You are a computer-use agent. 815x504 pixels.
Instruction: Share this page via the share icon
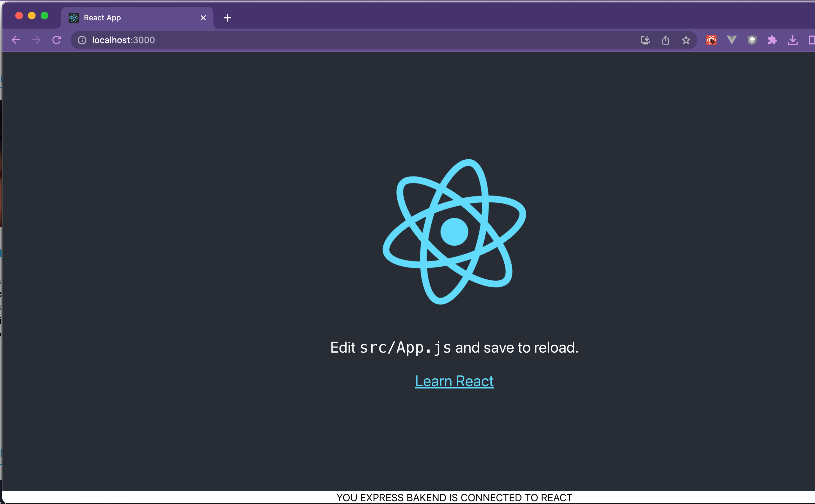(666, 40)
